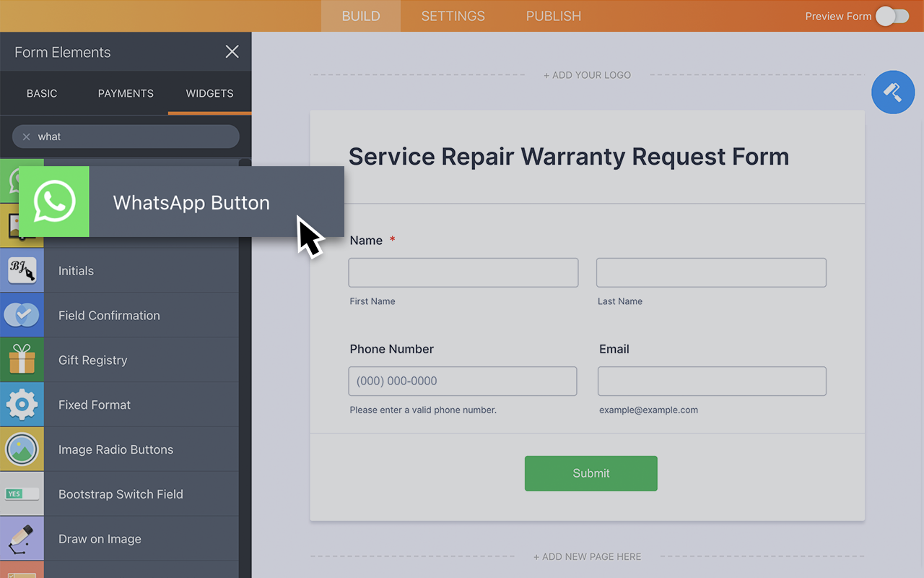Open the PUBLISH tab

point(553,16)
